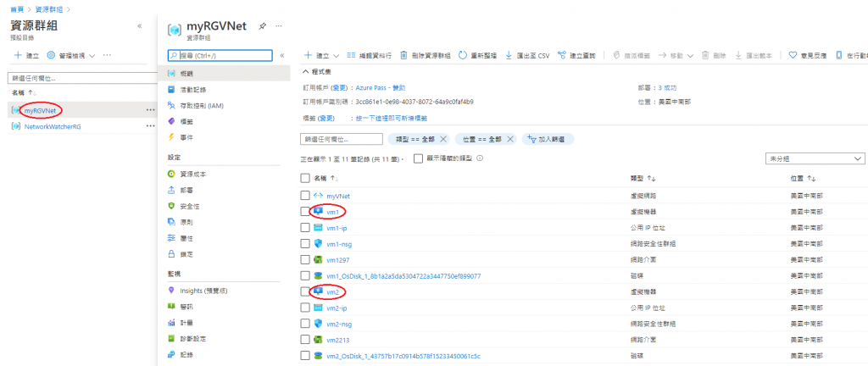Screen dimensions: 868x366
Task: Click the 匯出至 CSV download icon
Action: coord(509,55)
